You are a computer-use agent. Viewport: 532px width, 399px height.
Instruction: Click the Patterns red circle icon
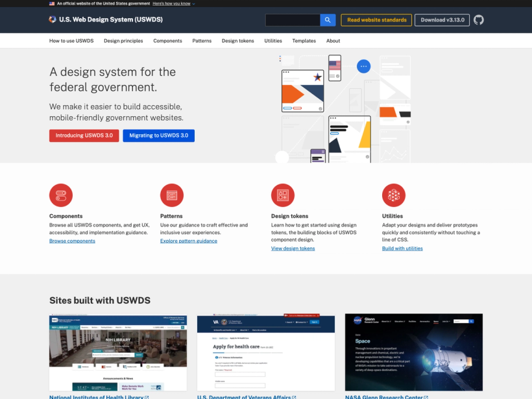172,195
